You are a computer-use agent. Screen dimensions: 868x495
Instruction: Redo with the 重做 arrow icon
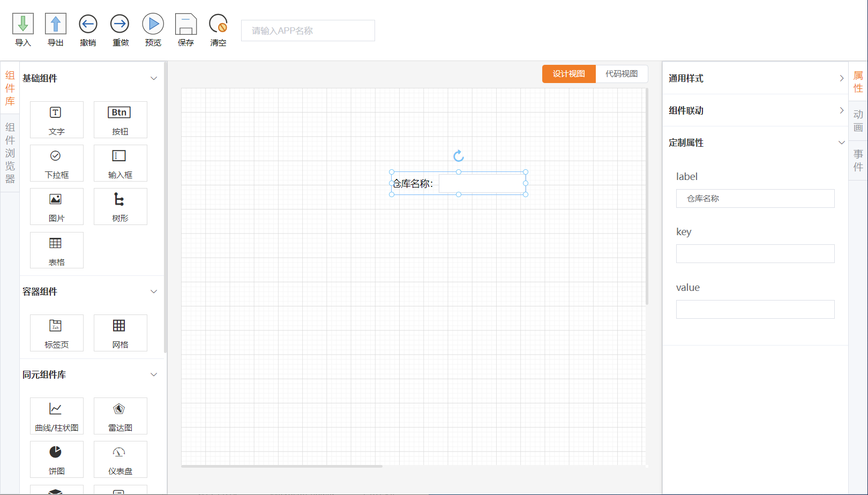point(120,24)
